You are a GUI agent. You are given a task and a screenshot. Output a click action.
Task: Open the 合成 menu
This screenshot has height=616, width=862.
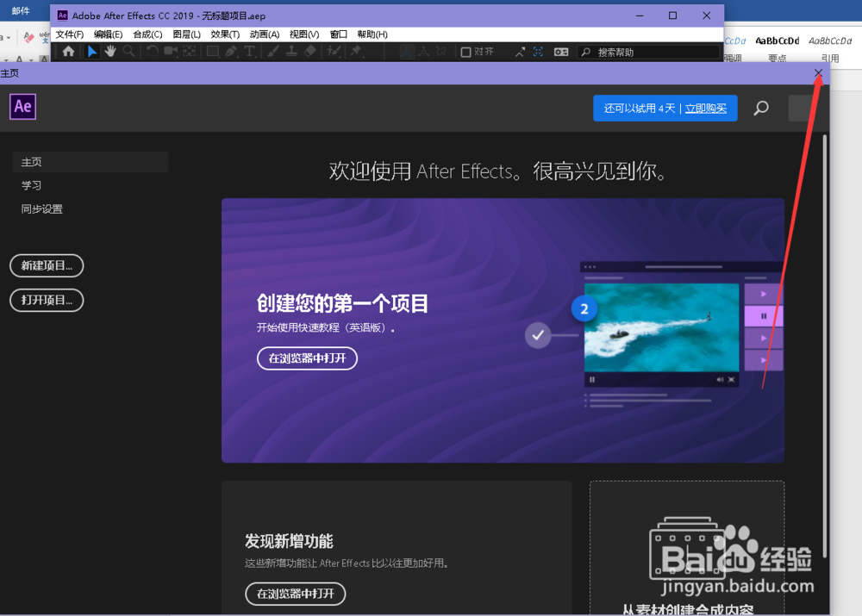147,34
